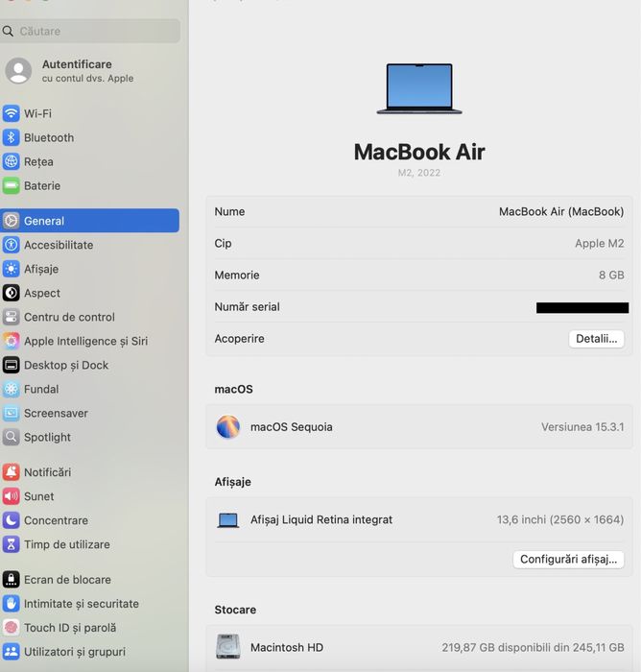Click the M2, 2022 subtitle
641x672 pixels.
point(419,173)
